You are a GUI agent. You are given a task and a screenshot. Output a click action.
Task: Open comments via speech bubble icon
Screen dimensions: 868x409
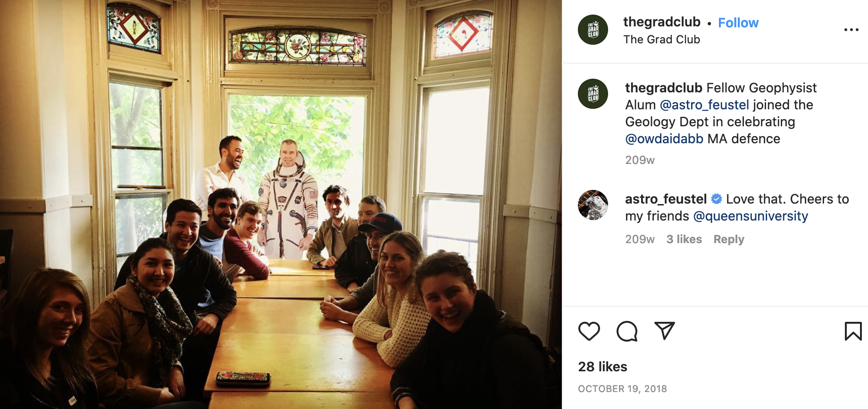[x=627, y=331]
